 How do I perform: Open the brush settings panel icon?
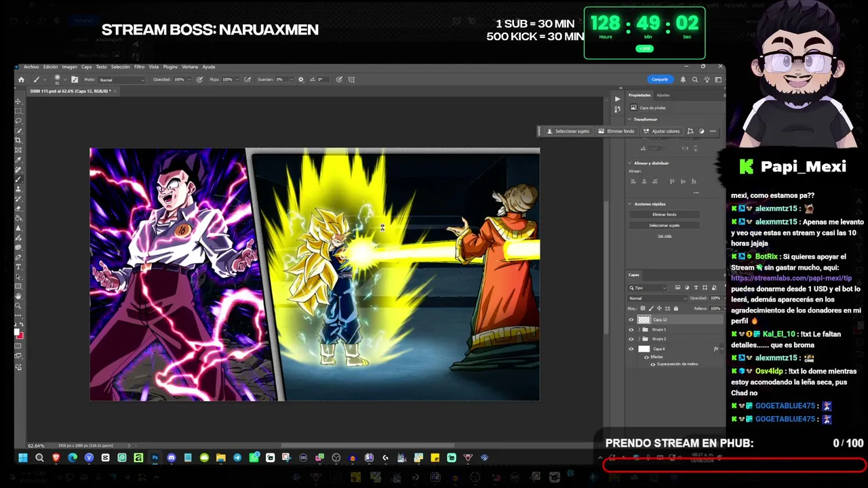click(75, 79)
